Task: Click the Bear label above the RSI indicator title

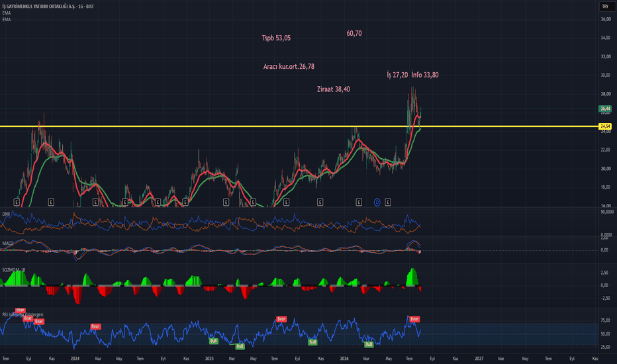Action: 21,310
